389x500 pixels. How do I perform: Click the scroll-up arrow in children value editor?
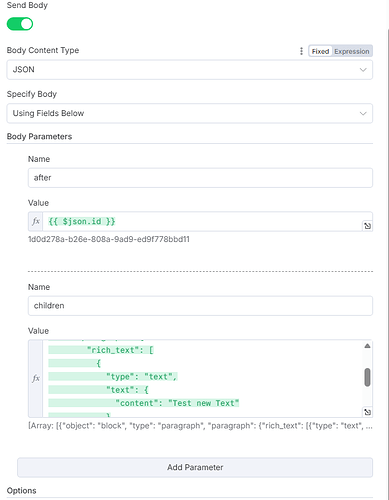coord(367,346)
